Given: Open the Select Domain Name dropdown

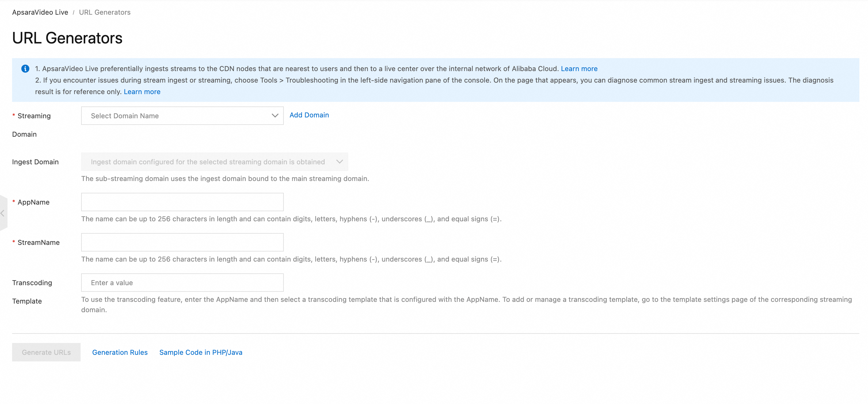Looking at the screenshot, I should pos(182,116).
